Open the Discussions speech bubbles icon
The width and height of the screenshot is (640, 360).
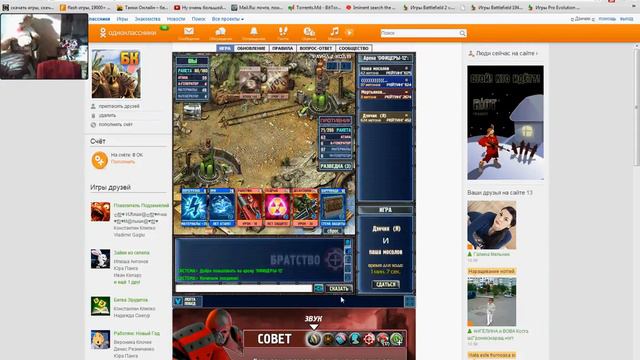tap(220, 32)
